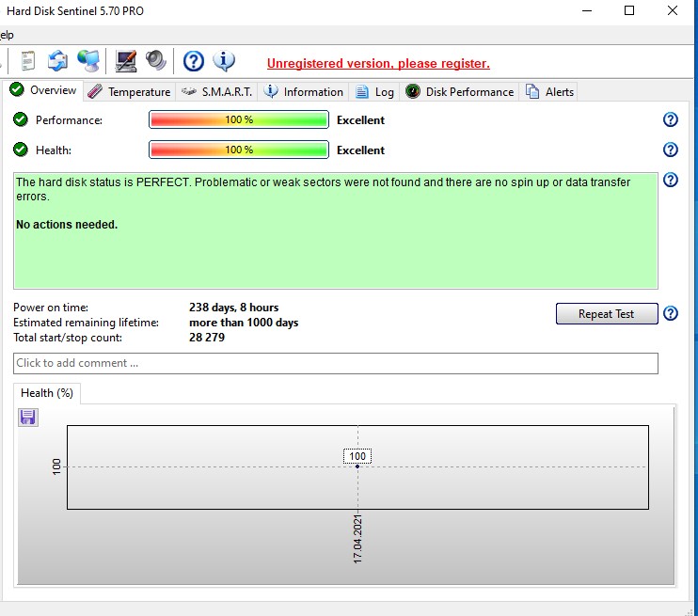Viewport: 698px width, 616px height.
Task: Open the network computer globe icon
Action: coord(88,60)
